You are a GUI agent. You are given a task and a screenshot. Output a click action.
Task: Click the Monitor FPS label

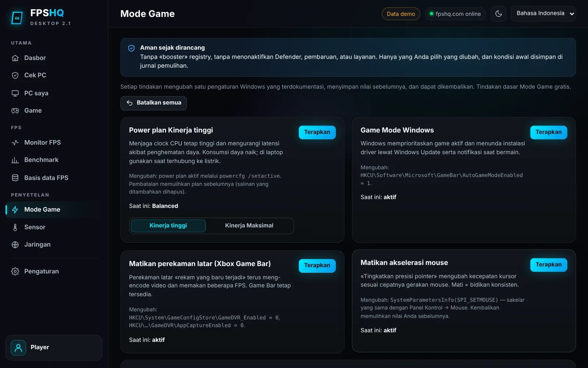pyautogui.click(x=43, y=142)
